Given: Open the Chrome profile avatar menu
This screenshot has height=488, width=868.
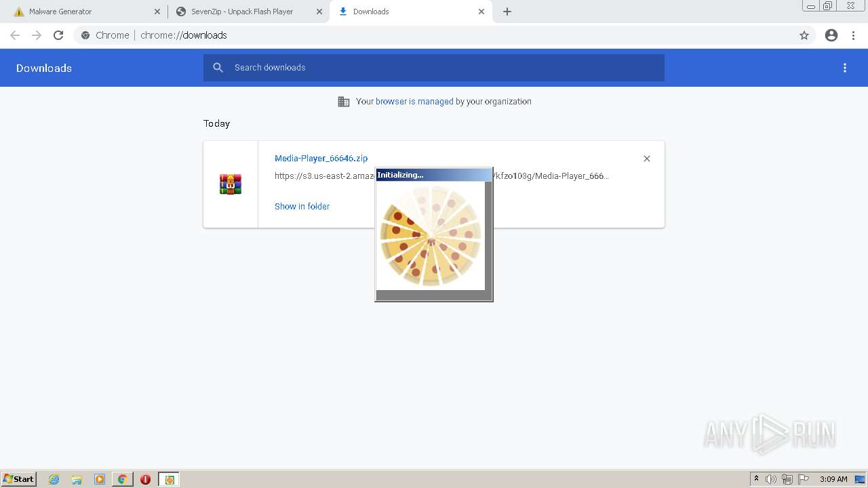Looking at the screenshot, I should [x=831, y=35].
